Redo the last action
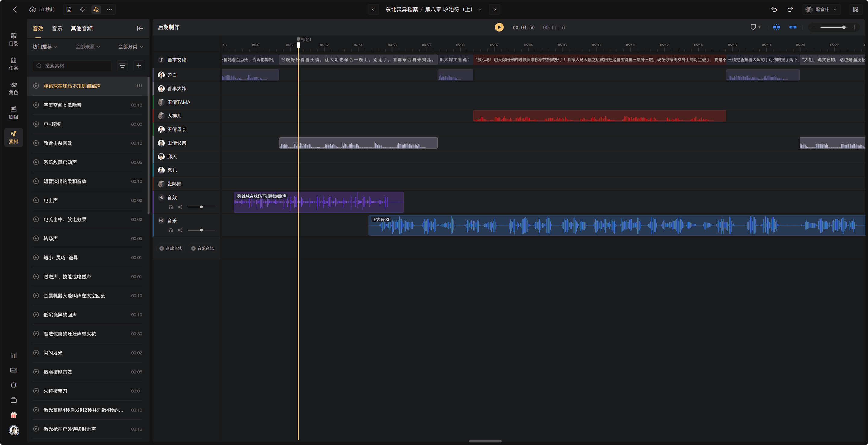The image size is (868, 445). pyautogui.click(x=790, y=9)
